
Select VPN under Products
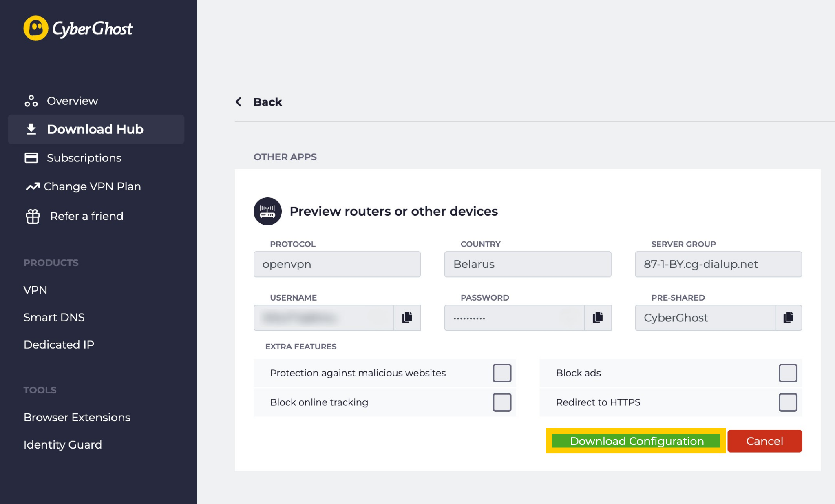tap(35, 290)
